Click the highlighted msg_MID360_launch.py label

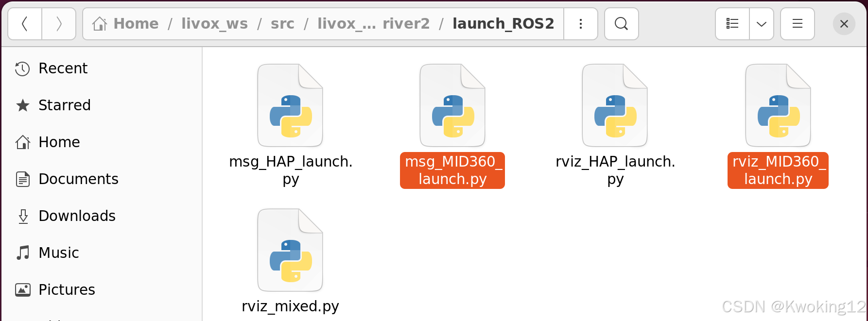point(452,170)
